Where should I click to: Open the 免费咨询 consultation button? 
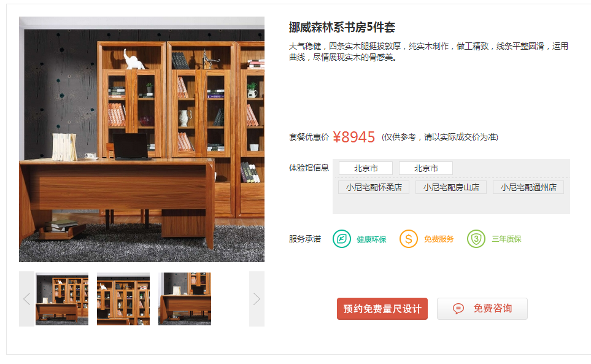click(482, 309)
